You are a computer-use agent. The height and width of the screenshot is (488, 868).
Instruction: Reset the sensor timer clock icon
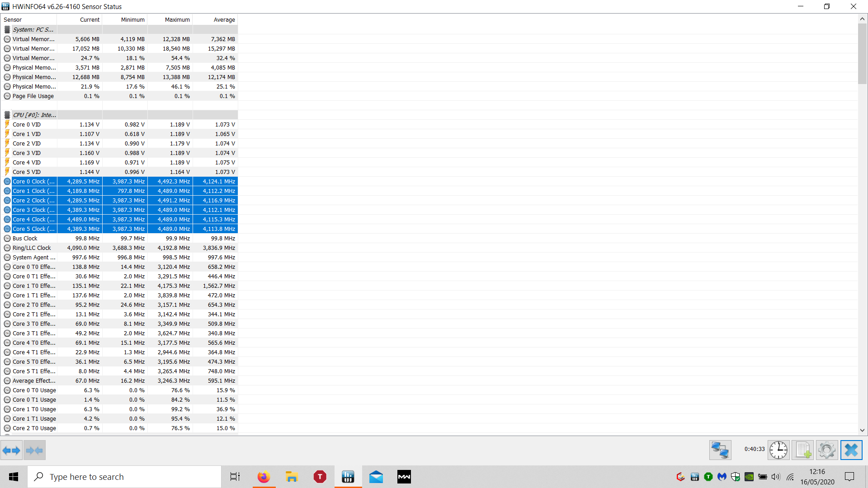778,450
